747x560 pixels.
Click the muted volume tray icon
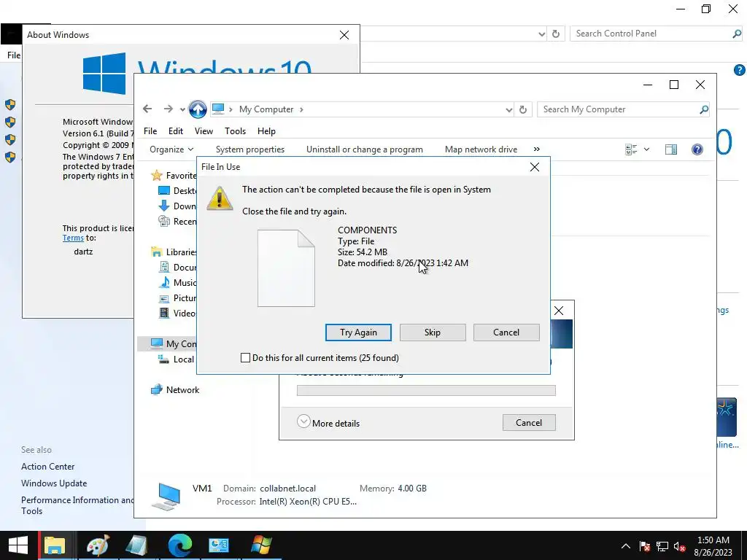point(680,546)
